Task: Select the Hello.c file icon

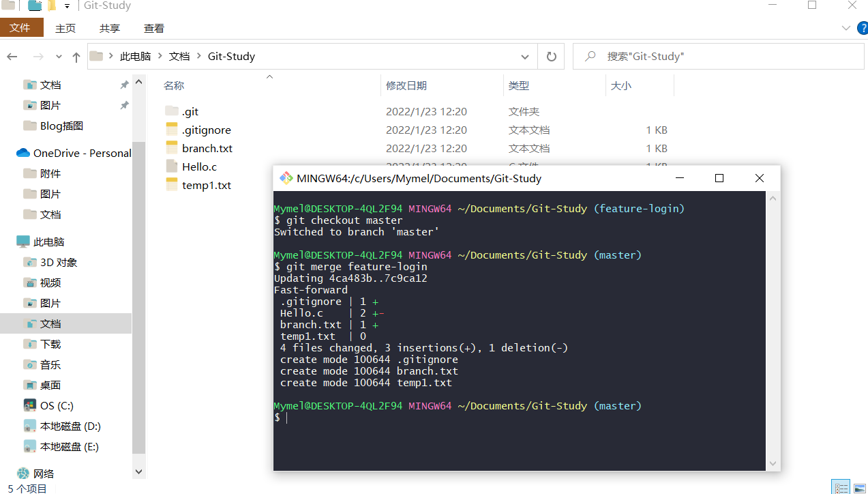Action: tap(172, 166)
